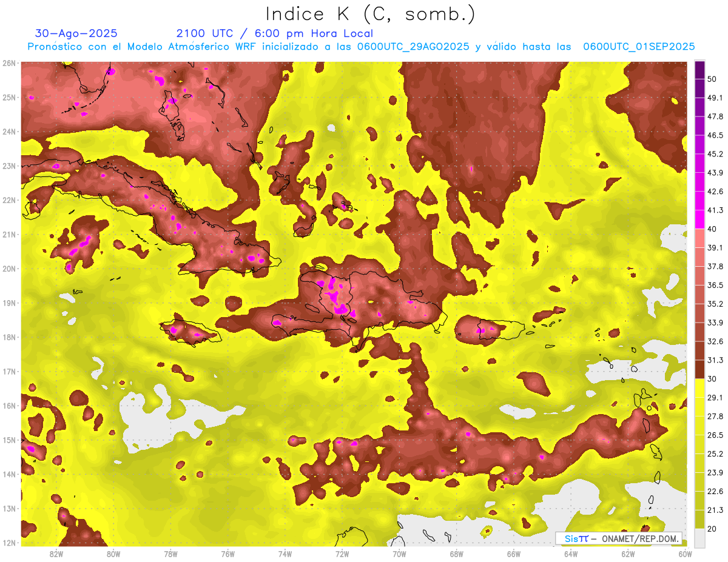This screenshot has width=728, height=562.
Task: Click the dark purple colorbar segment next to 50
Action: 699,70
